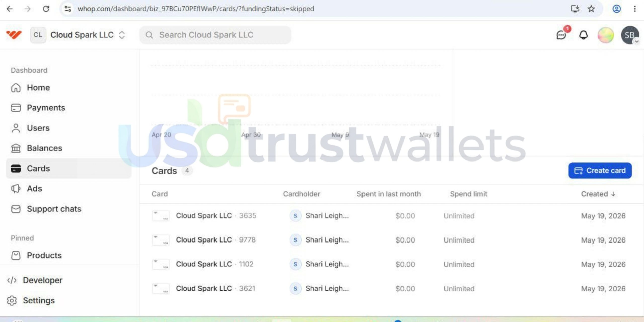The height and width of the screenshot is (322, 644).
Task: Focus the Search Cloud Spark LLC field
Action: tap(215, 35)
